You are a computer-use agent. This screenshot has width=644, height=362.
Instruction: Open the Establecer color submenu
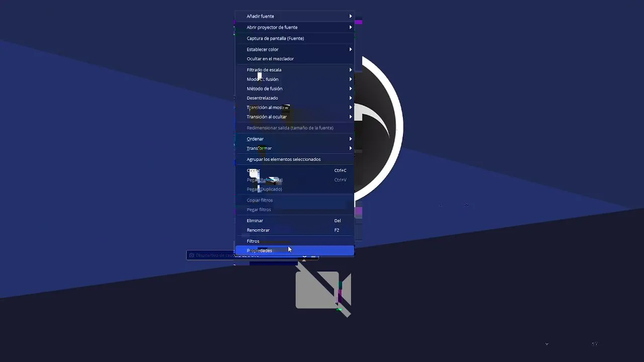click(x=295, y=49)
